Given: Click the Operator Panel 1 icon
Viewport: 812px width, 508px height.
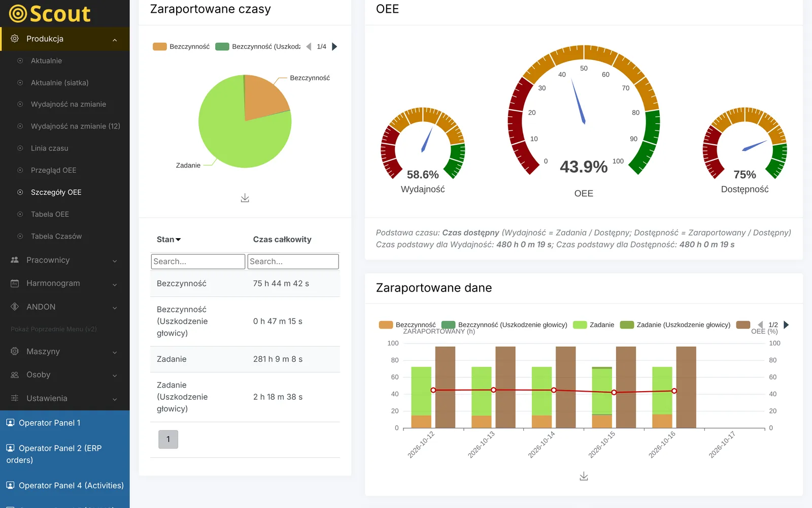Looking at the screenshot, I should click(10, 423).
